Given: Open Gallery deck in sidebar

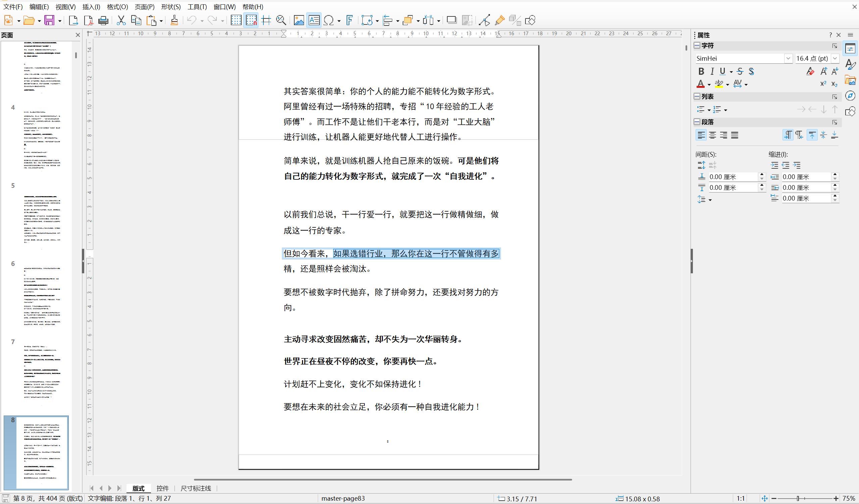Looking at the screenshot, I should click(851, 80).
